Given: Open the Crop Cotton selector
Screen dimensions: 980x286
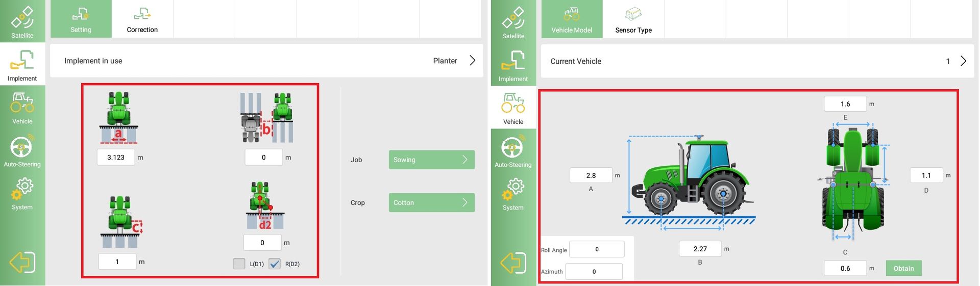Looking at the screenshot, I should 431,202.
